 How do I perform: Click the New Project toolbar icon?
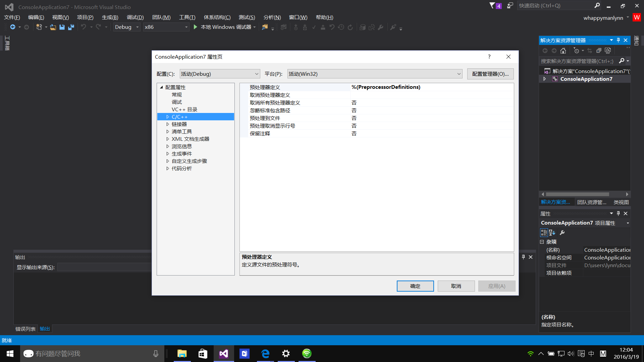[39, 27]
